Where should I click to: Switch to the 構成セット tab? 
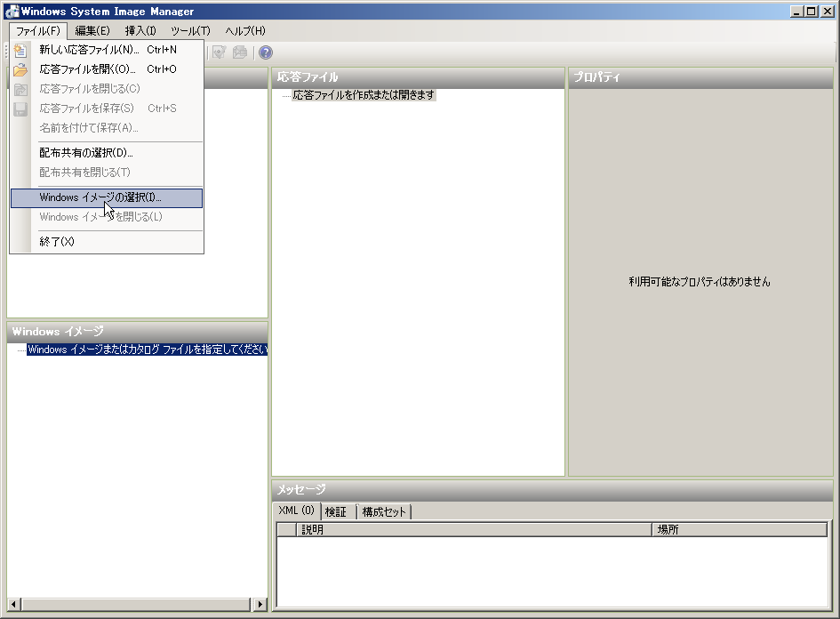384,512
